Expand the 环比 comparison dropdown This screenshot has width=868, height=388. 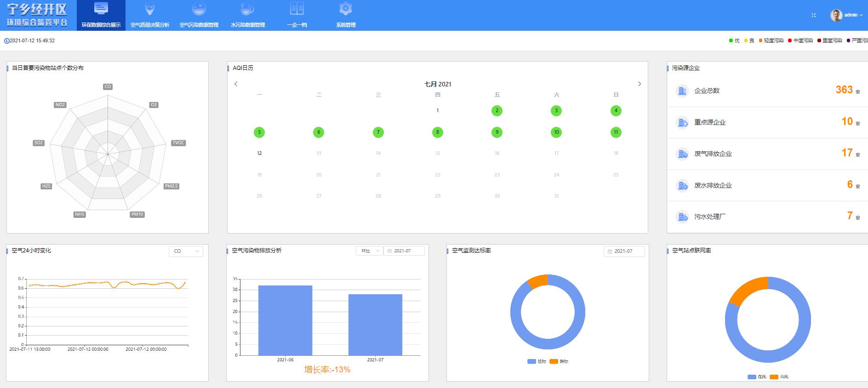369,251
